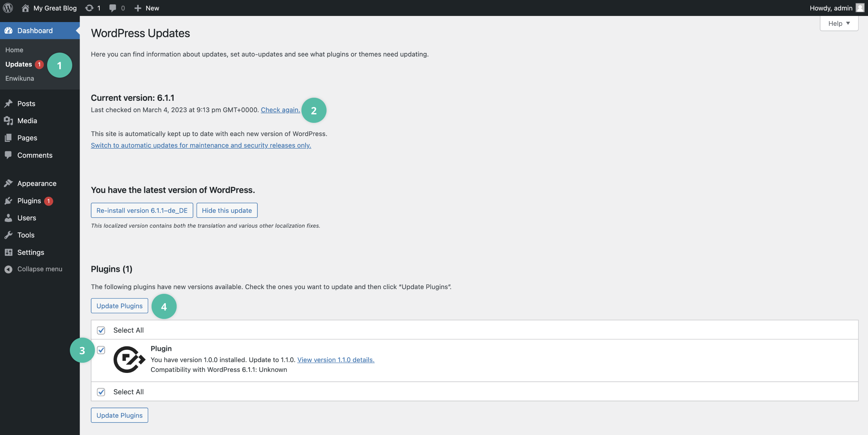Click the bottom Update Plugins button
The width and height of the screenshot is (868, 435).
pos(119,415)
